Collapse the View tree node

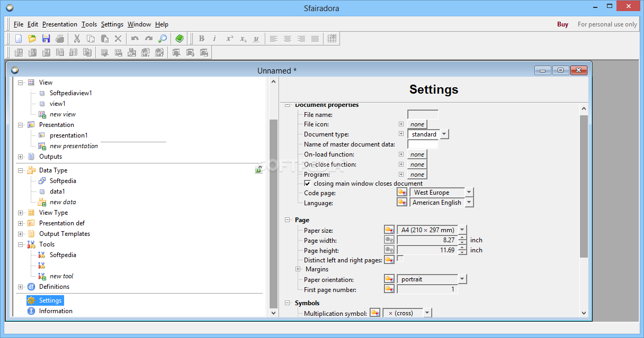tap(21, 83)
